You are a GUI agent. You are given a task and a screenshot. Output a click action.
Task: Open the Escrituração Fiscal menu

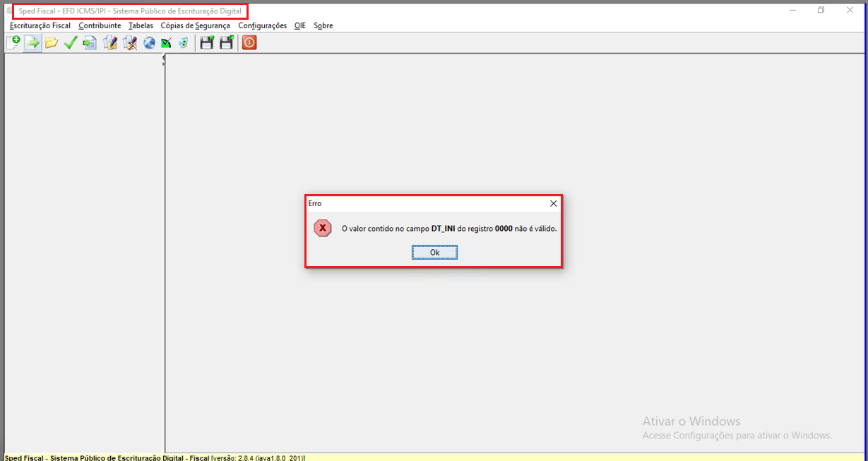click(40, 25)
